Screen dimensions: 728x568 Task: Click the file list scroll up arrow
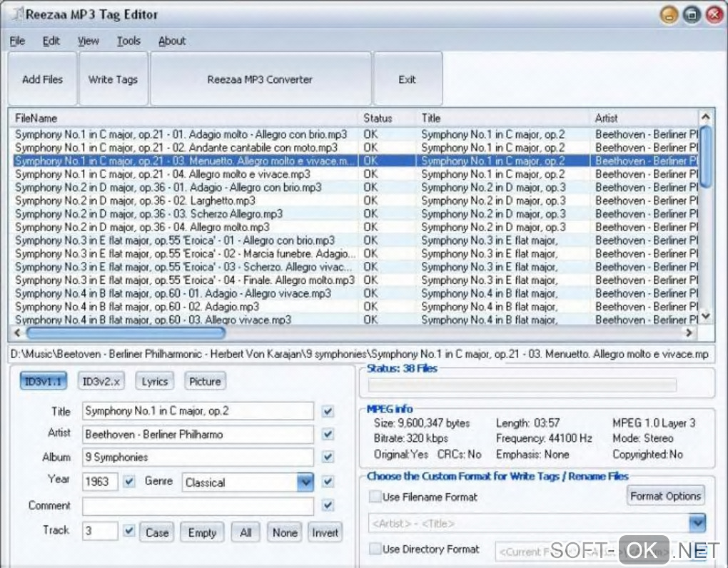pos(706,117)
